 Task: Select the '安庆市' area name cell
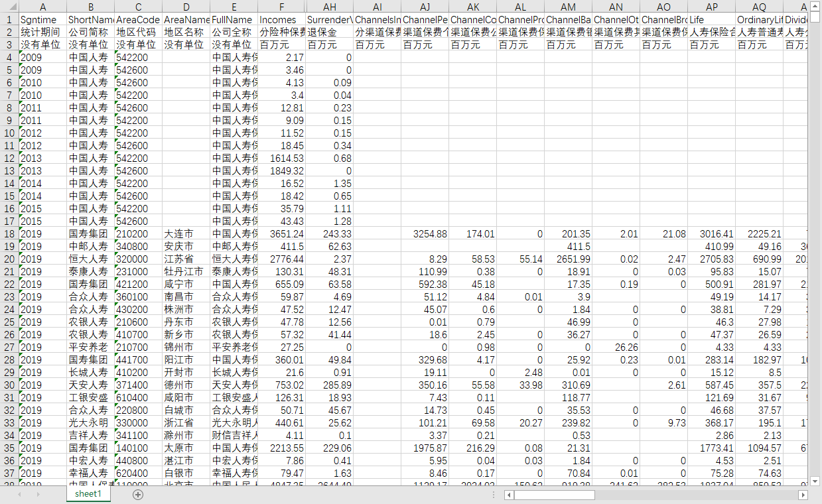pyautogui.click(x=186, y=246)
